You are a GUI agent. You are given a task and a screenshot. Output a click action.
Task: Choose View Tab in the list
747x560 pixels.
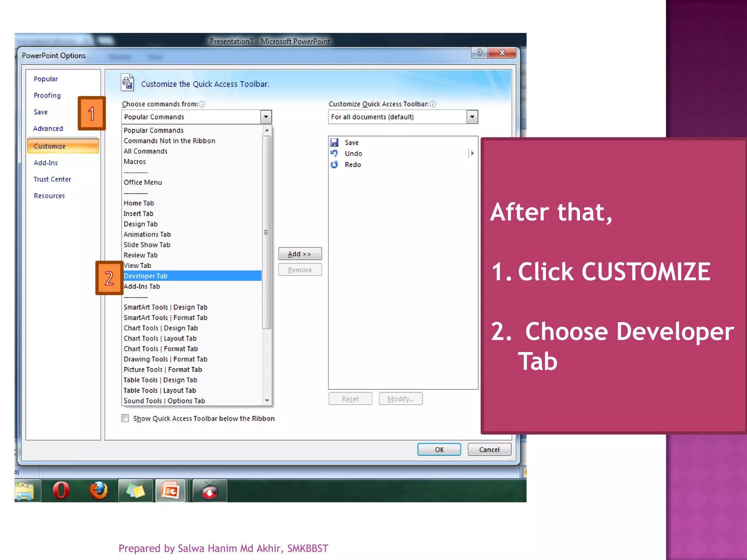pos(192,265)
